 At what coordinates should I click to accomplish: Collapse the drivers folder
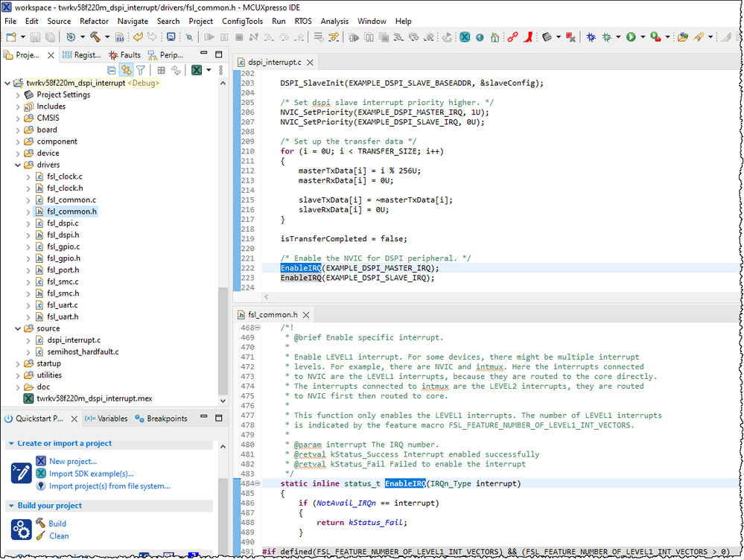tap(18, 165)
